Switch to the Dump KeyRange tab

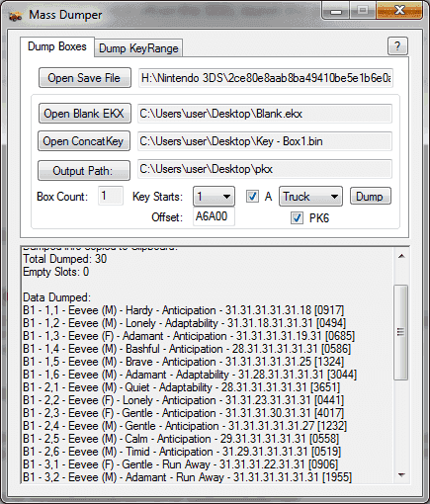click(x=138, y=48)
